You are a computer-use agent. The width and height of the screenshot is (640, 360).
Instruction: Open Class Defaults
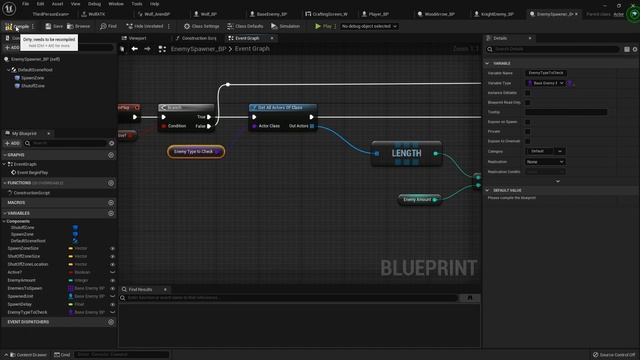[x=245, y=26]
